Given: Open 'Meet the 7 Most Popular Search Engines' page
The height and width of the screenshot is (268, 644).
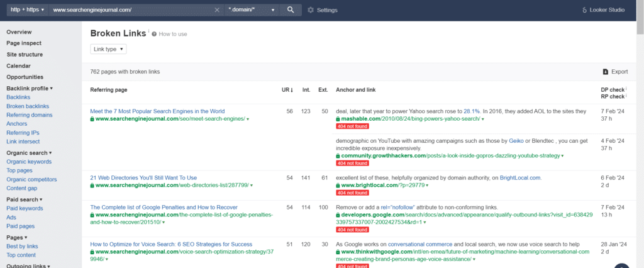Looking at the screenshot, I should [157, 111].
